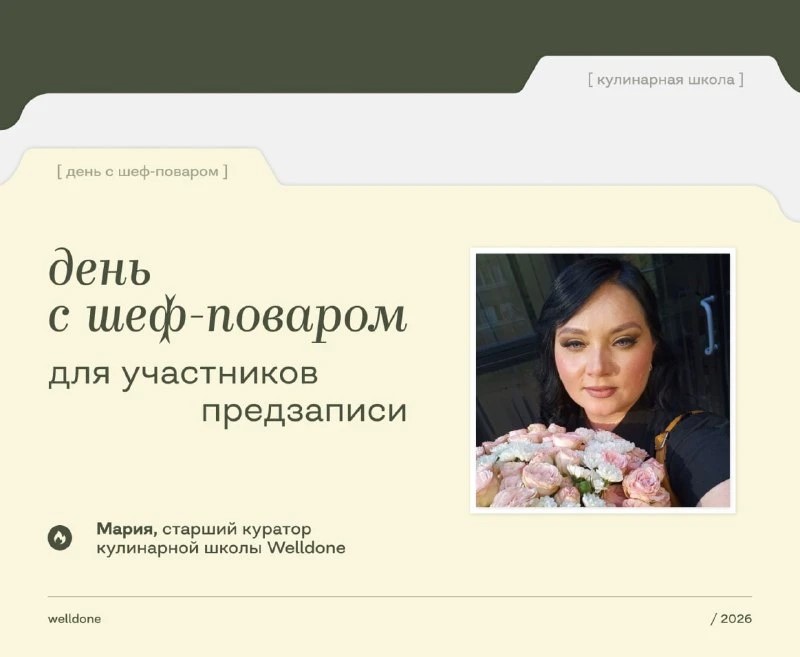This screenshot has height=657, width=800.
Task: Pick the dark green header band color
Action: pos(255,41)
